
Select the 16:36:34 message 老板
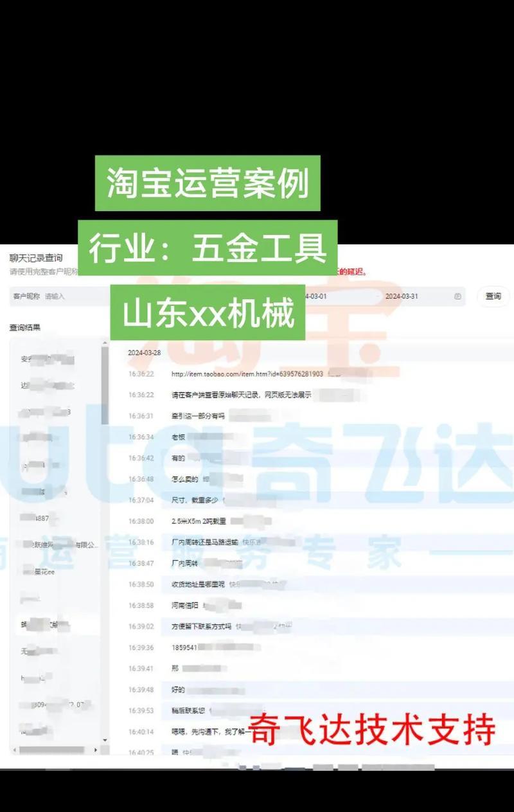click(178, 437)
